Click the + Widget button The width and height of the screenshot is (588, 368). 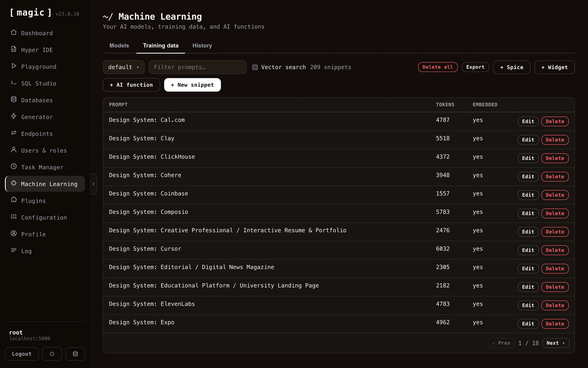pyautogui.click(x=554, y=67)
